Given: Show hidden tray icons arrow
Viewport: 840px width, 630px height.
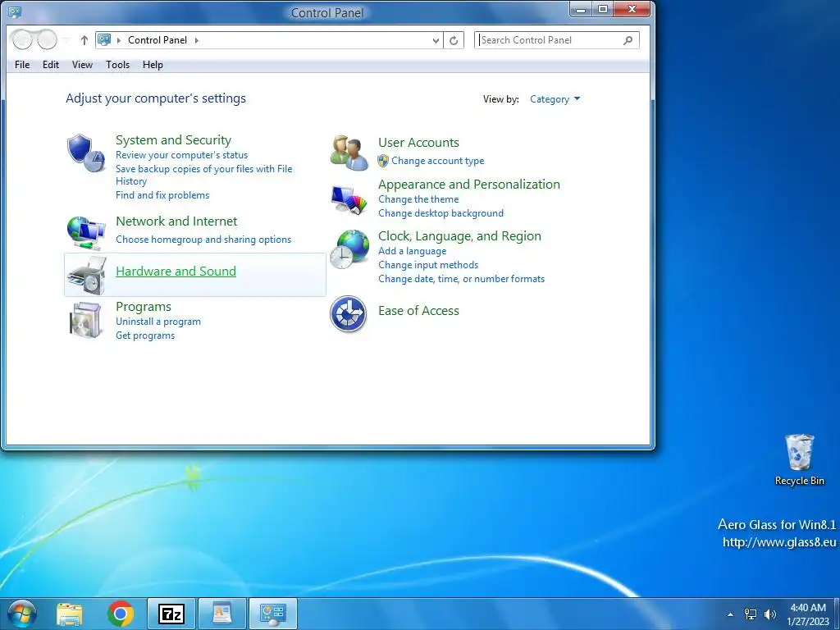Looking at the screenshot, I should [730, 614].
